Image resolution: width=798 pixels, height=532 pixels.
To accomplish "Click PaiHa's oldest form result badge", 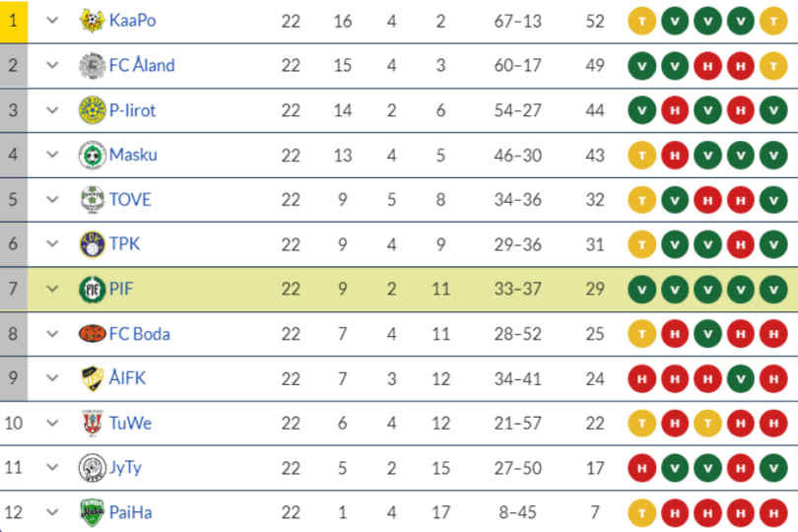I will [x=642, y=512].
